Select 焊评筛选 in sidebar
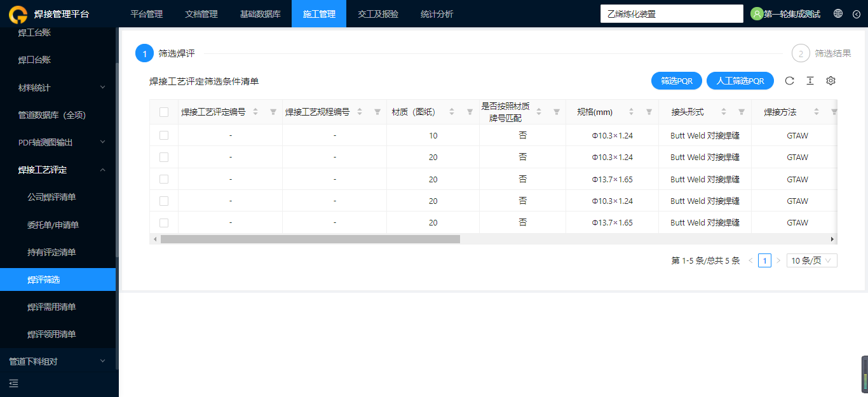The width and height of the screenshot is (868, 397). coord(58,279)
